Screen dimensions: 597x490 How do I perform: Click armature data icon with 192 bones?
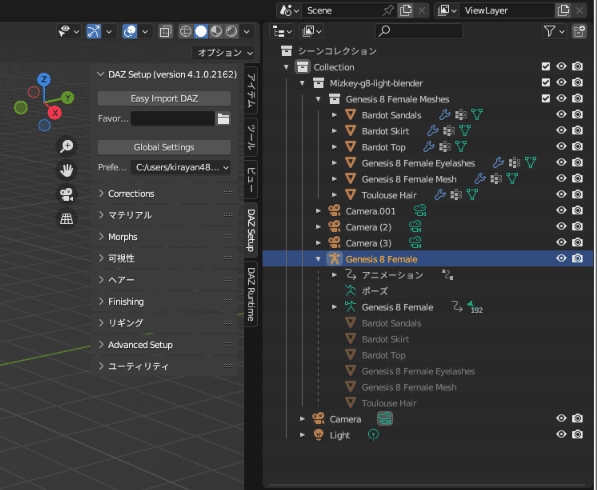coord(474,307)
